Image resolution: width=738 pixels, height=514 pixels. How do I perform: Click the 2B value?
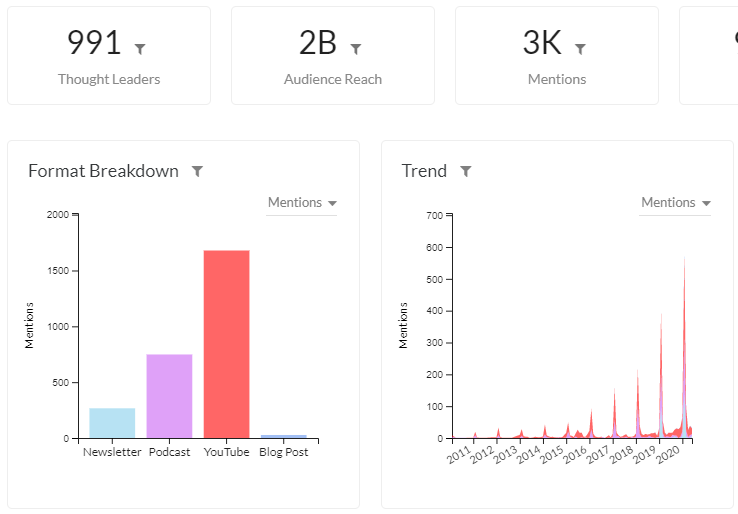[x=318, y=42]
